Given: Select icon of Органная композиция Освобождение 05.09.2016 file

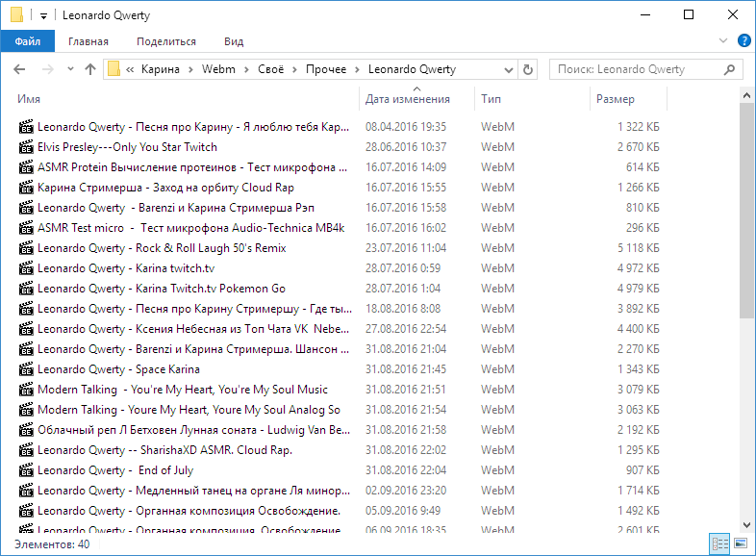Looking at the screenshot, I should tap(26, 511).
